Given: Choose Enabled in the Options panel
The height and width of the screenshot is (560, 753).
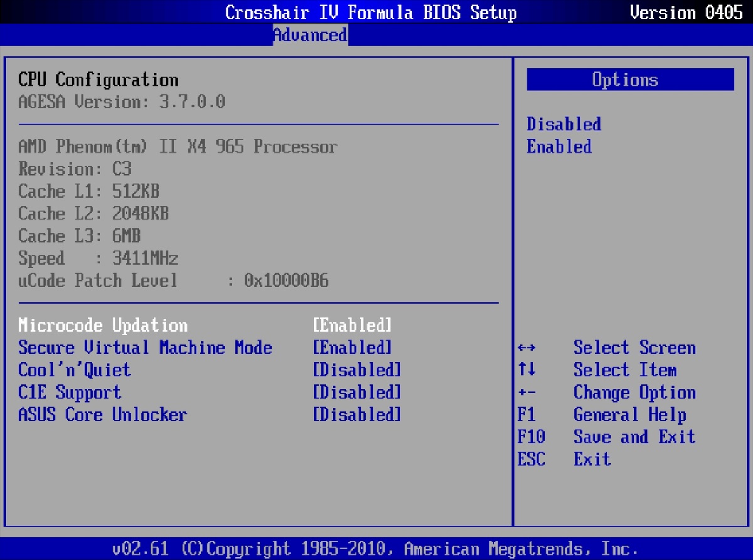Looking at the screenshot, I should pyautogui.click(x=559, y=147).
